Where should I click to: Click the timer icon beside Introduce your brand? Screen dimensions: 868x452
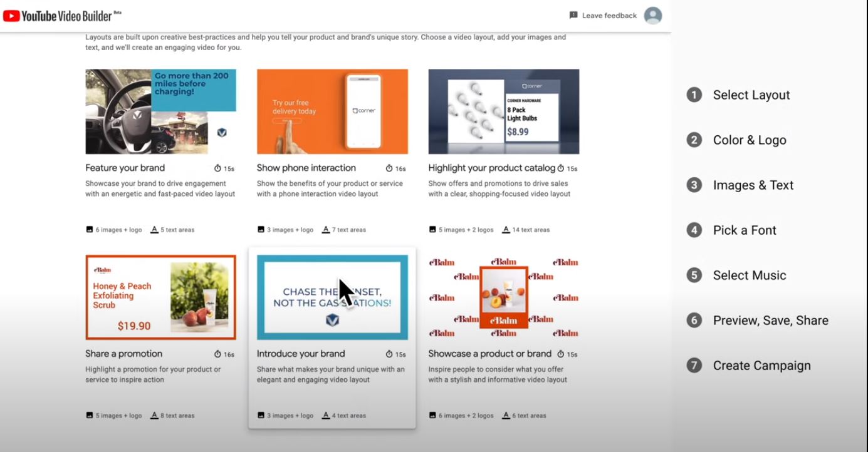tap(389, 354)
